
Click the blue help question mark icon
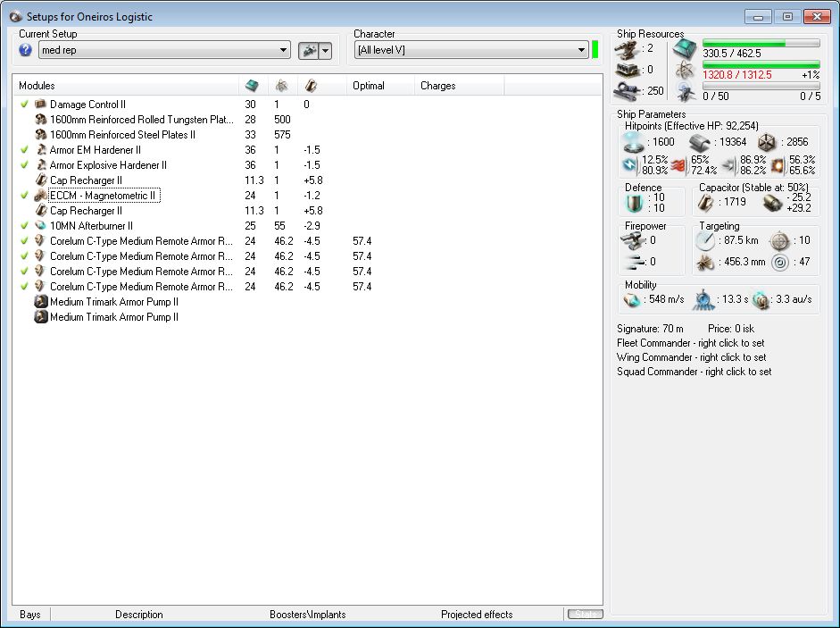(x=25, y=50)
